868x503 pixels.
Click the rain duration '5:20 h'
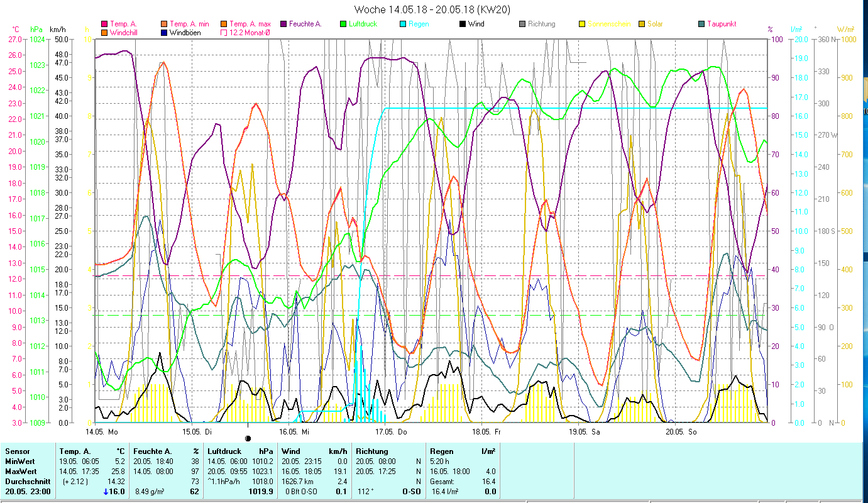click(441, 462)
